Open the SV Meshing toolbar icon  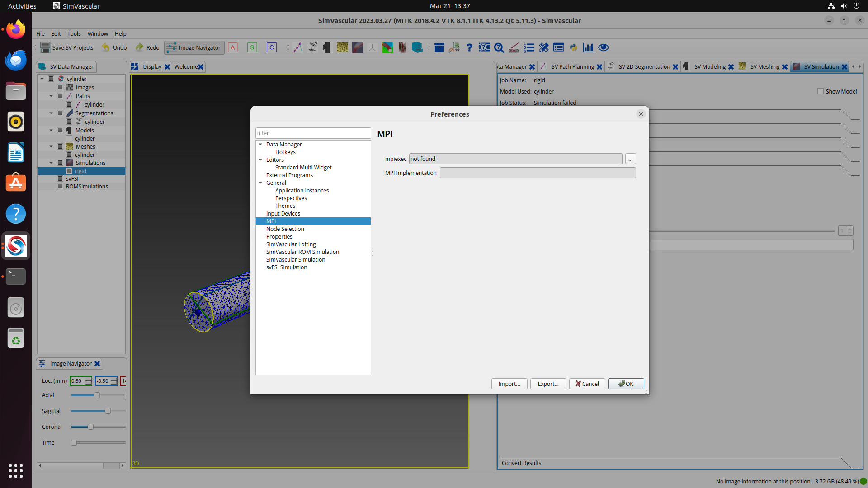tap(342, 47)
